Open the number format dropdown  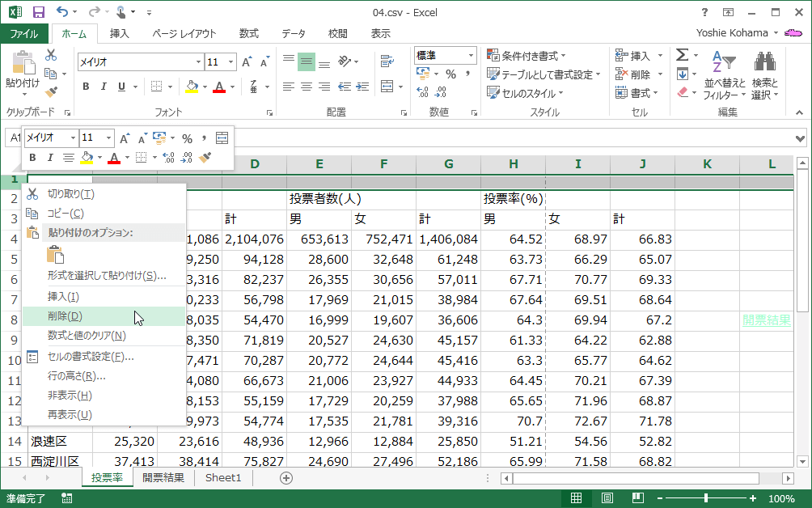(471, 55)
